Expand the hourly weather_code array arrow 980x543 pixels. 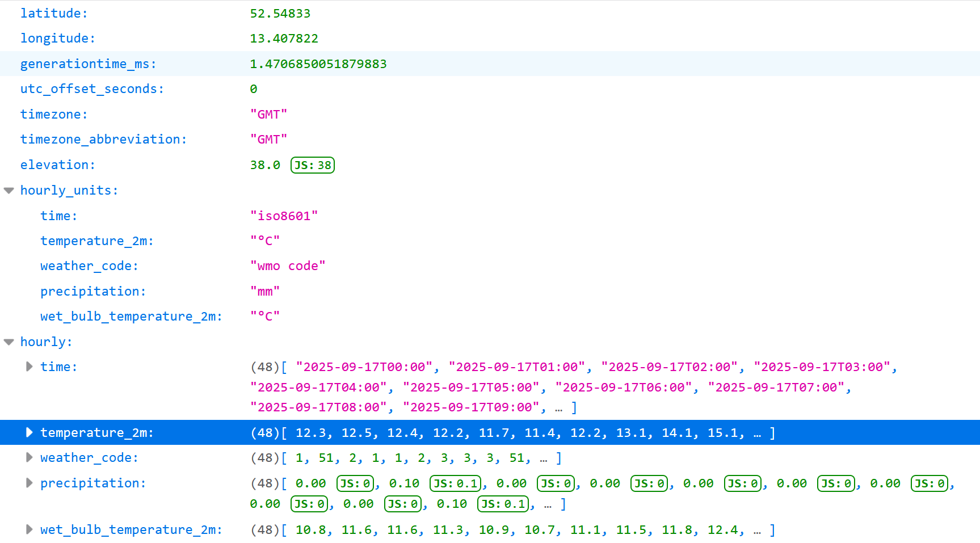[x=29, y=457]
